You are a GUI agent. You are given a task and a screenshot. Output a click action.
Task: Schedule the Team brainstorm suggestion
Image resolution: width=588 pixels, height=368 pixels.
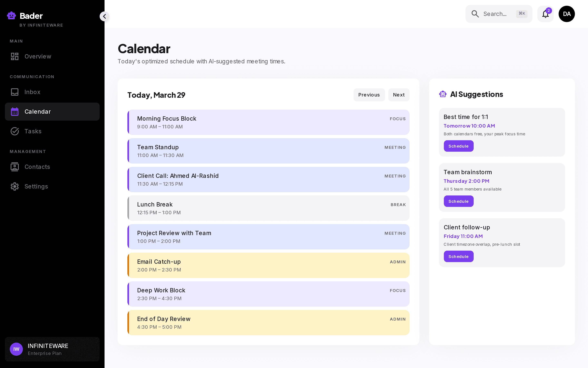459,201
